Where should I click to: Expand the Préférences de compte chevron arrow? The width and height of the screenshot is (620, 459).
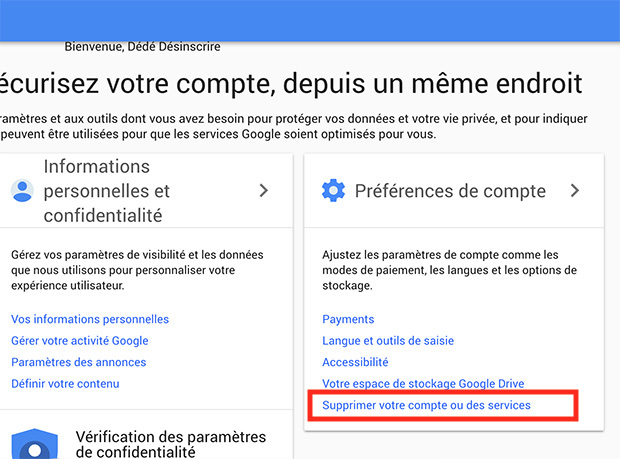tap(575, 190)
